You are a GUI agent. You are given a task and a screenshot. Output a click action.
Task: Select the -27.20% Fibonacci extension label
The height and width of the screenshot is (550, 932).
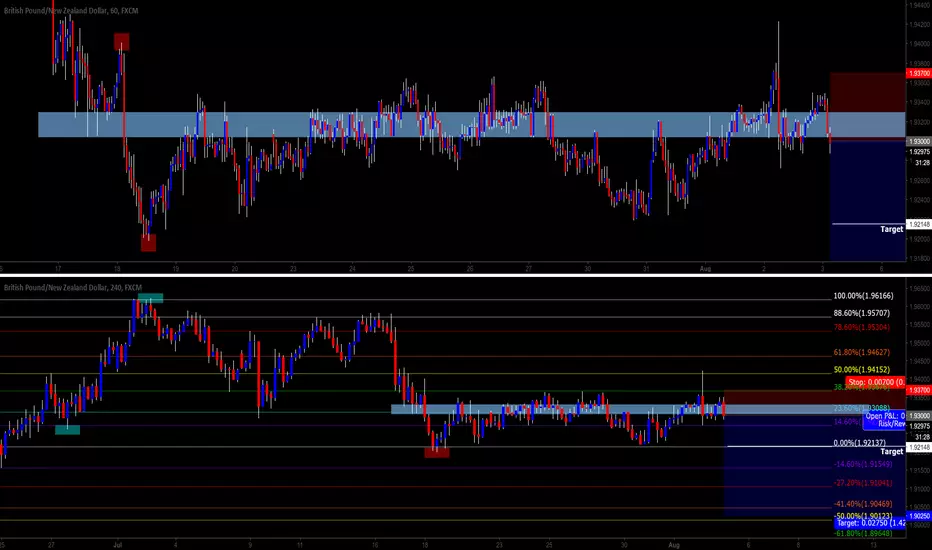point(863,483)
